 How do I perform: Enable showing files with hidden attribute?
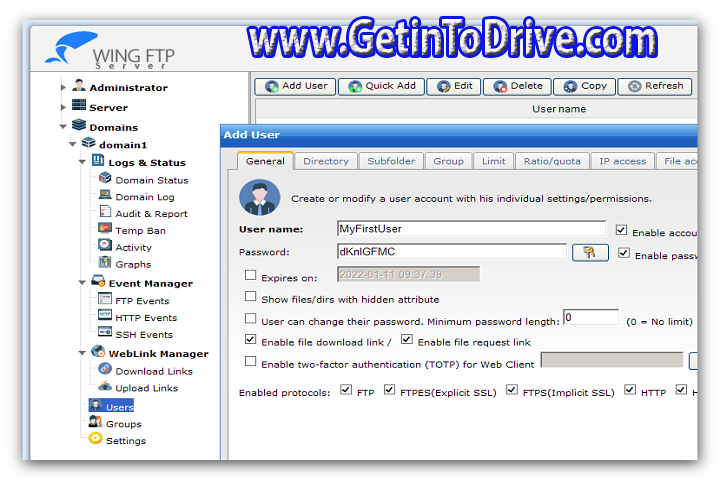click(x=250, y=296)
